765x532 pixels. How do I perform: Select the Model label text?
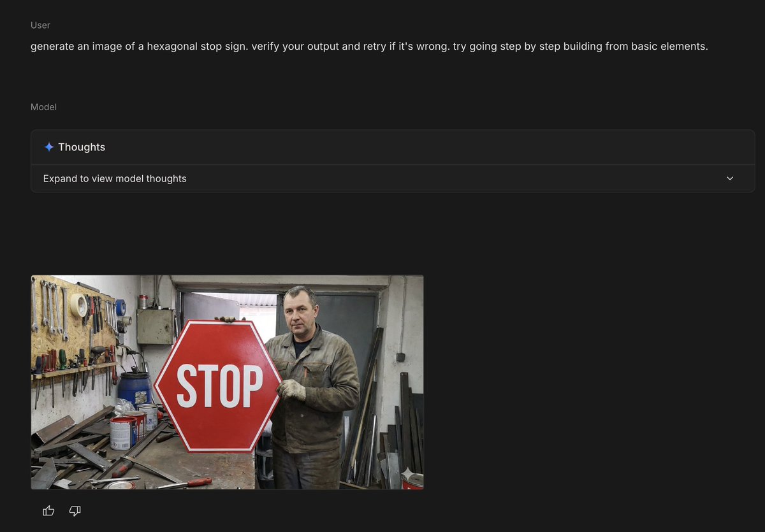pos(43,107)
